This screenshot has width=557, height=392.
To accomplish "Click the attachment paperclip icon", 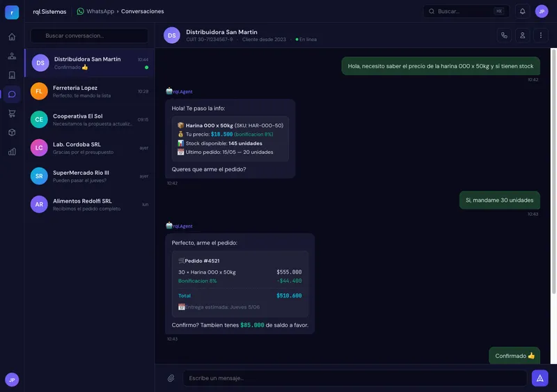I will tap(171, 378).
